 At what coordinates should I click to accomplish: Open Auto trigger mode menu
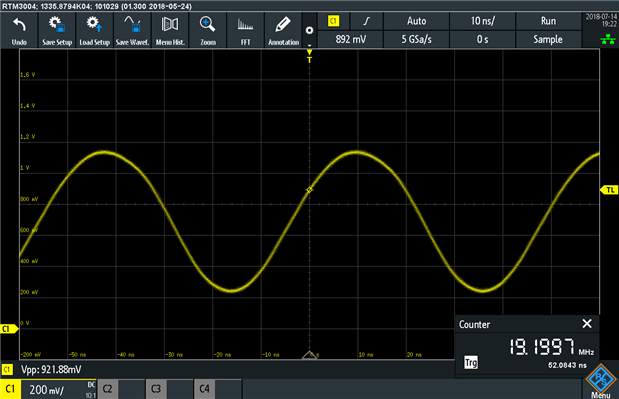coord(416,21)
